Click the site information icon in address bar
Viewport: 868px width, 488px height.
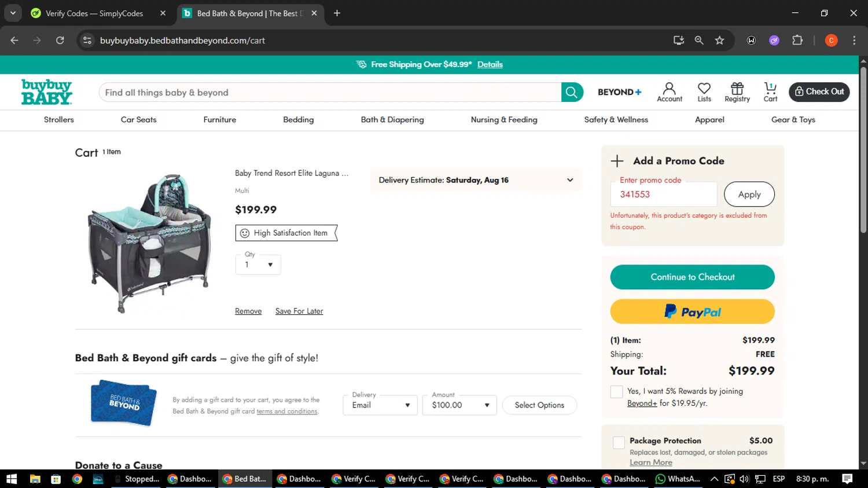(x=87, y=41)
